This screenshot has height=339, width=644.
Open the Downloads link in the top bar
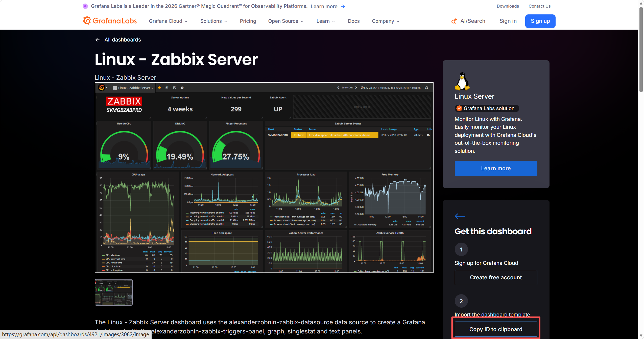point(508,6)
